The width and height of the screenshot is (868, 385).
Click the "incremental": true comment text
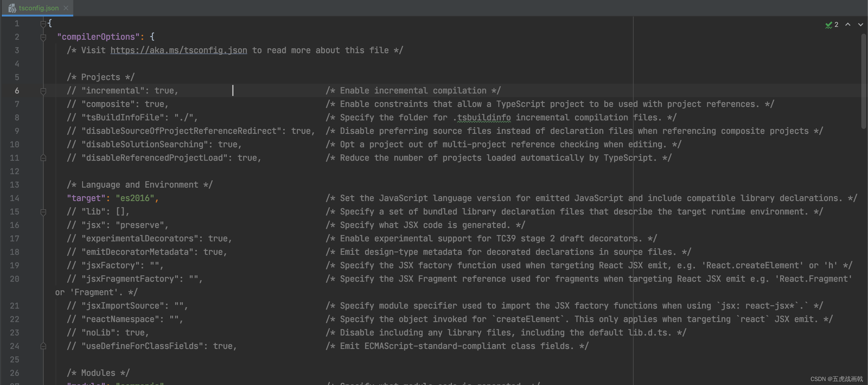point(122,90)
